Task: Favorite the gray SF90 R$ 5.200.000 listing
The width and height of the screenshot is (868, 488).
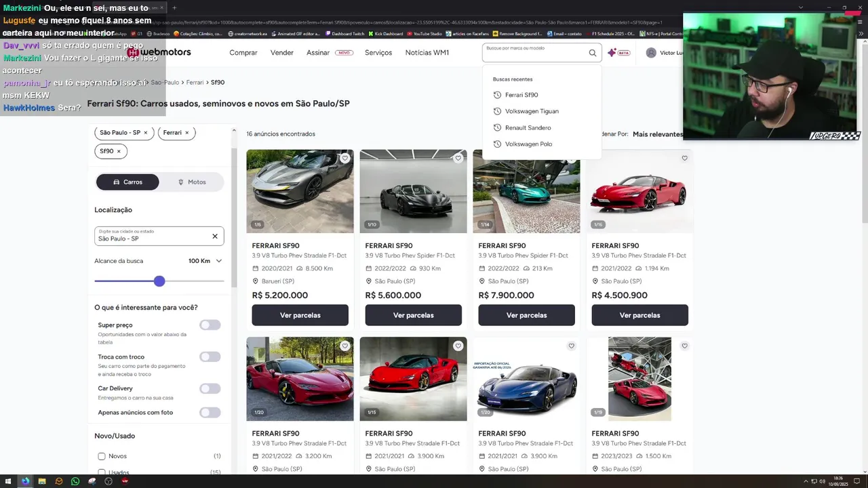Action: point(344,159)
